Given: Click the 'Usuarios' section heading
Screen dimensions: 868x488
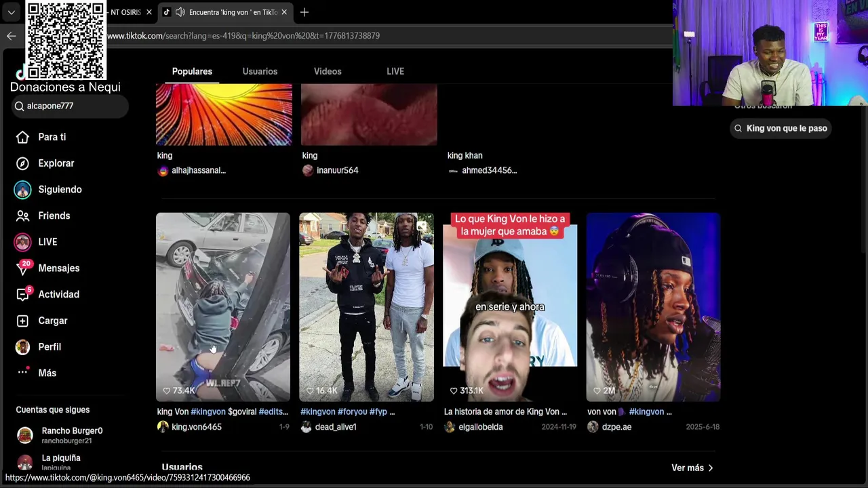Looking at the screenshot, I should click(182, 468).
